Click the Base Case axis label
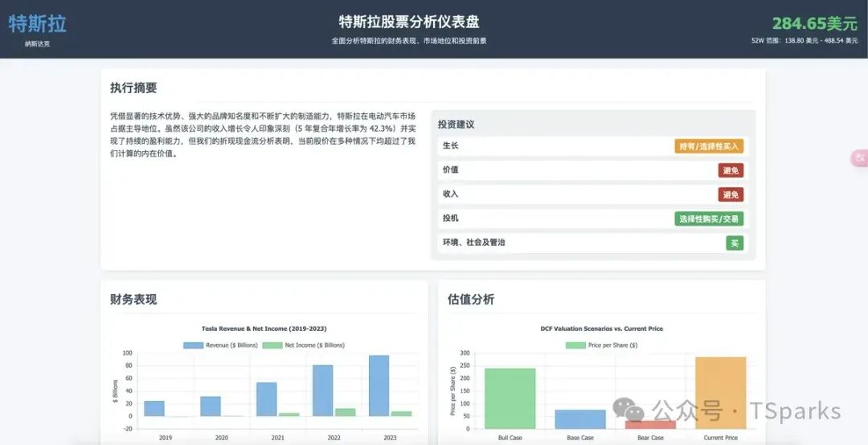 coord(580,438)
